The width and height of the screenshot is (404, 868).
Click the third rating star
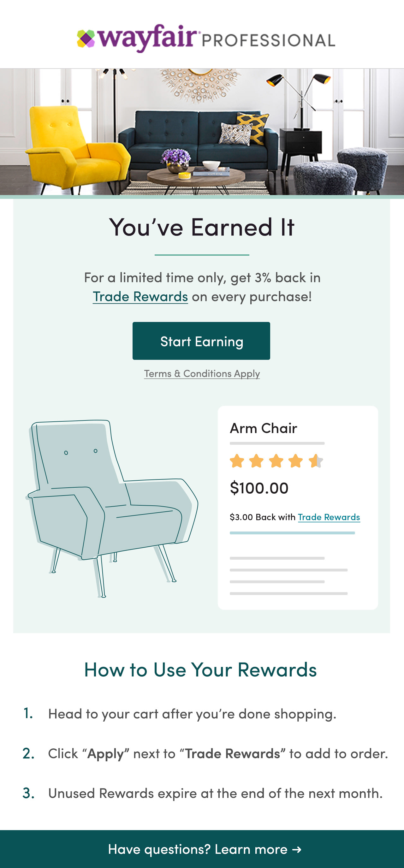276,461
